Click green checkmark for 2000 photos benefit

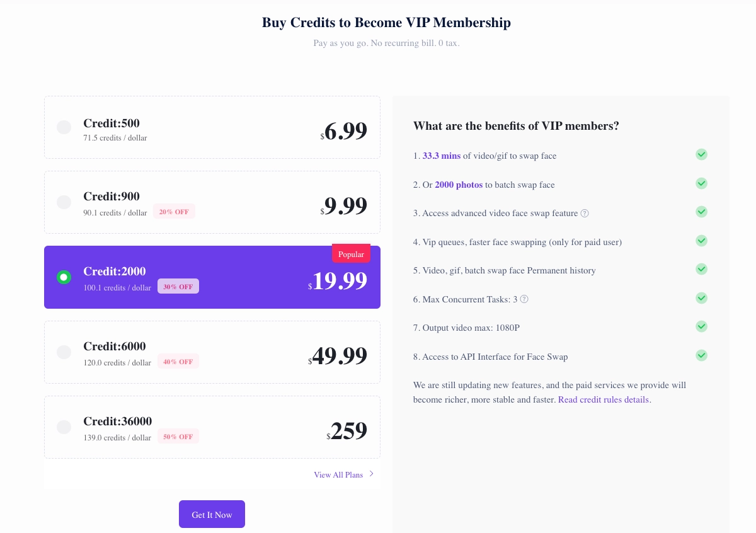click(x=701, y=183)
